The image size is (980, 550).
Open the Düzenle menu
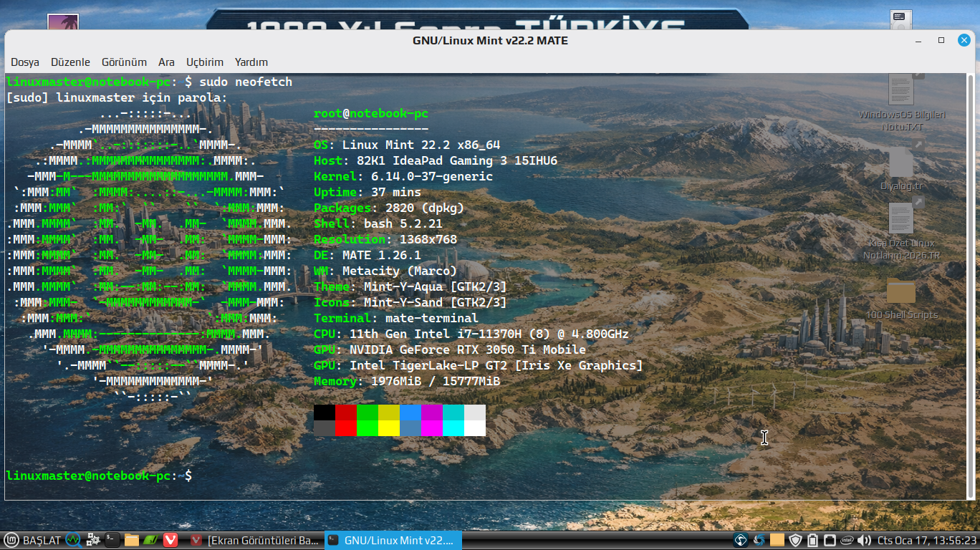tap(70, 62)
